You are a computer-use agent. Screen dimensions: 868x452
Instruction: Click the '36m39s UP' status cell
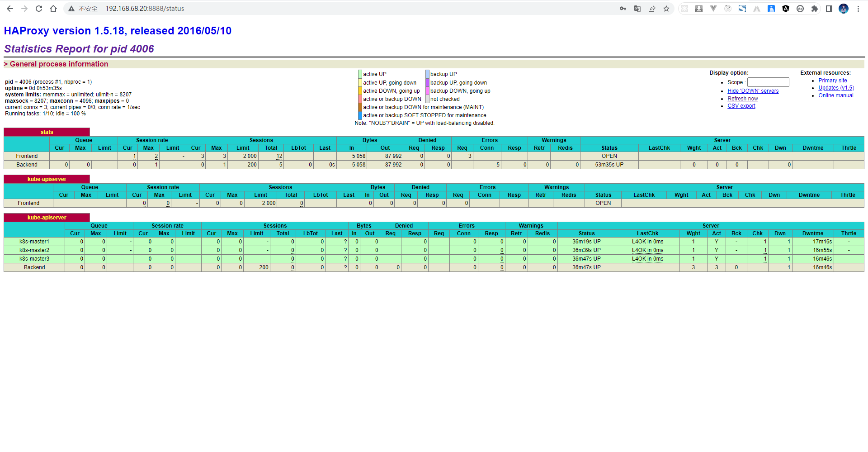[x=586, y=250]
